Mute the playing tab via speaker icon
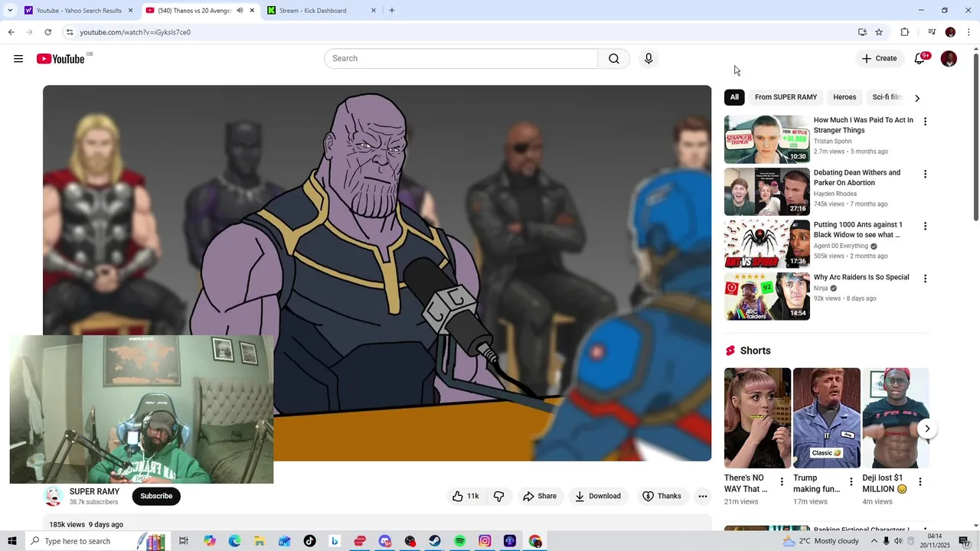The image size is (980, 551). tap(240, 11)
